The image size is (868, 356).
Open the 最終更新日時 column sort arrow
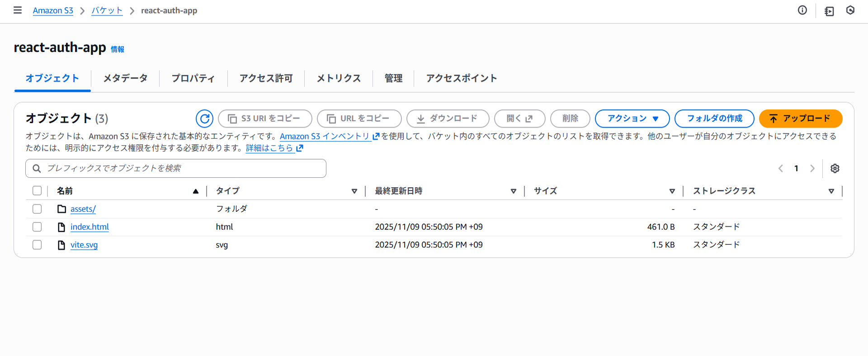(514, 191)
